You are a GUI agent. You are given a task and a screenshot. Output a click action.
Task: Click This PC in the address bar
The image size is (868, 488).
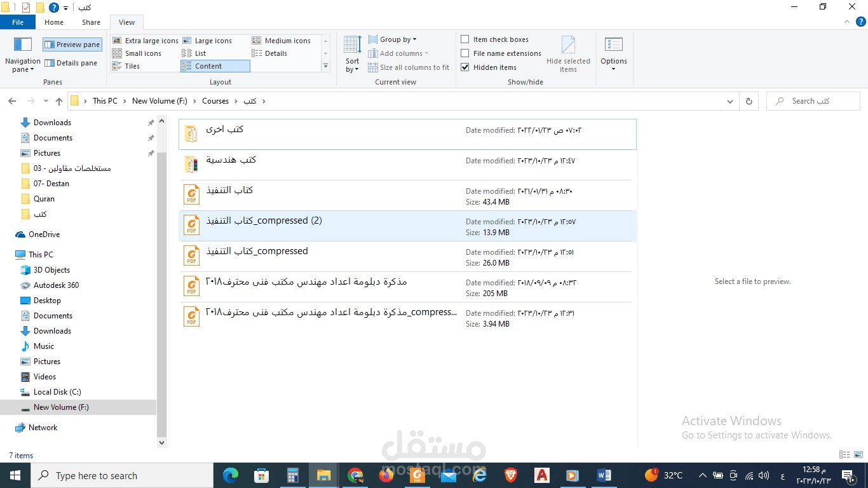coord(105,101)
